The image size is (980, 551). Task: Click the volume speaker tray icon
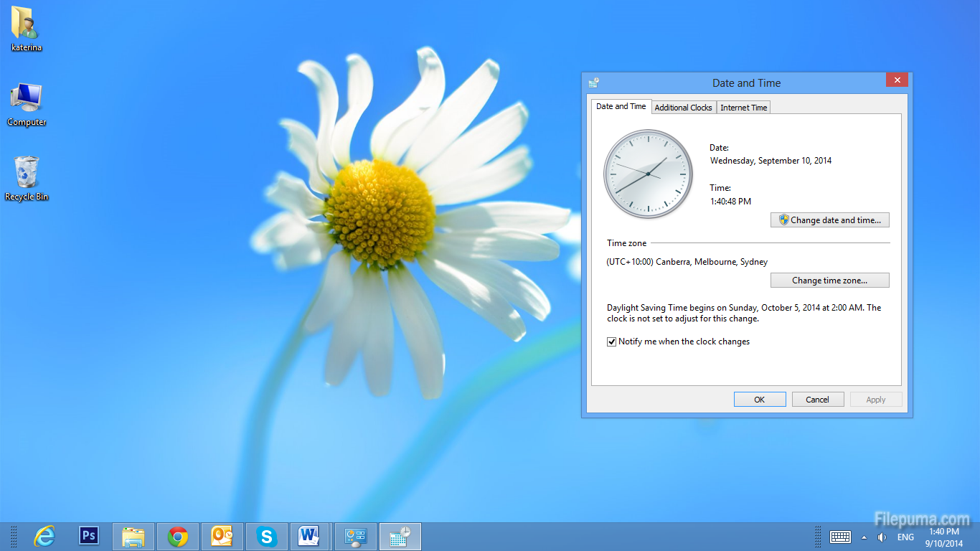[x=882, y=537]
